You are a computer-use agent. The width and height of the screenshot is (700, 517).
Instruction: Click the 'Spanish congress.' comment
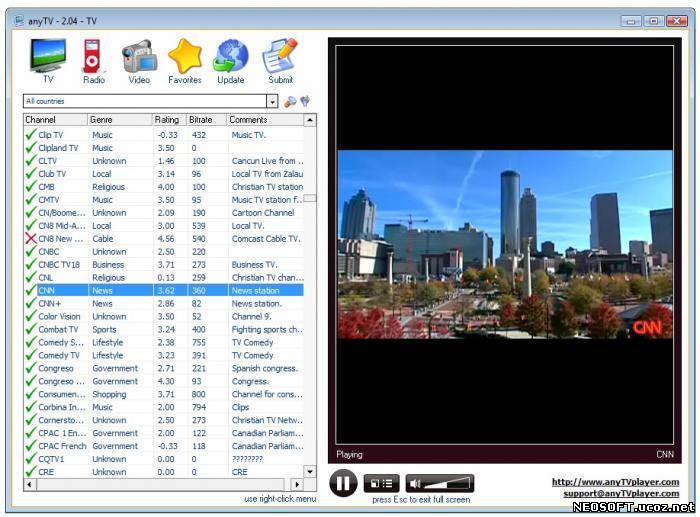pyautogui.click(x=265, y=368)
